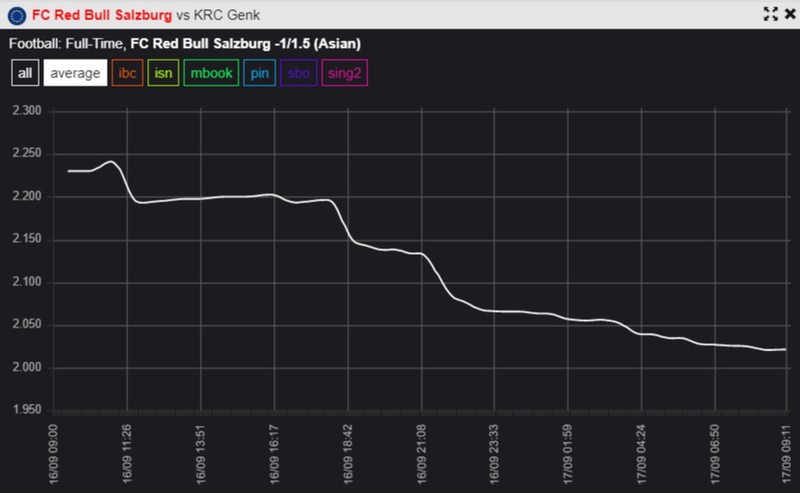The image size is (800, 493).
Task: Click the 16/09 16:17 time label
Action: 274,454
